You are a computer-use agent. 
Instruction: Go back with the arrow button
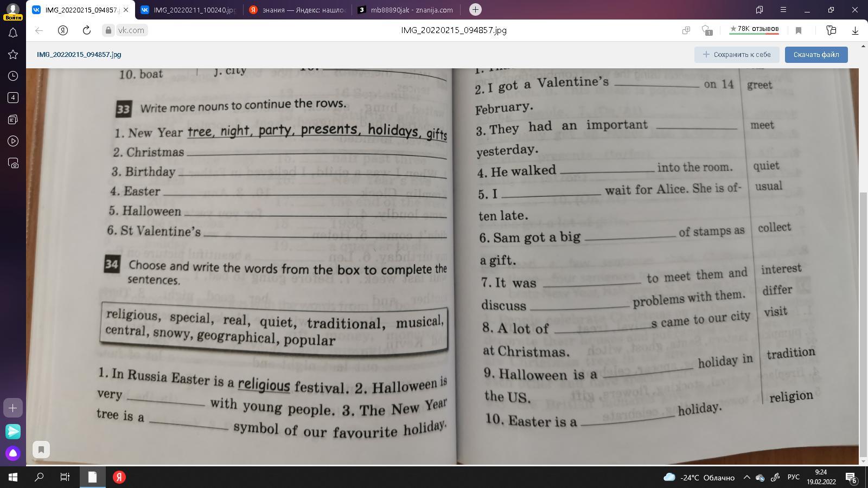point(39,30)
